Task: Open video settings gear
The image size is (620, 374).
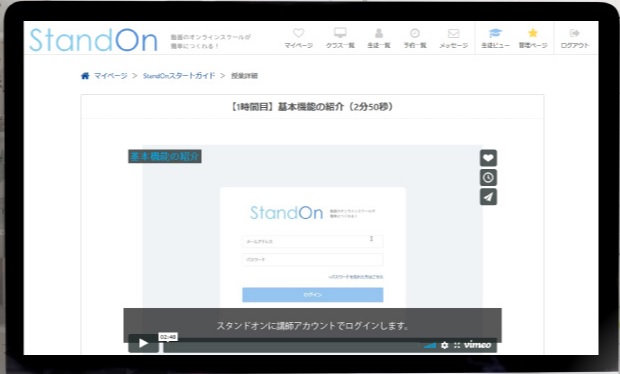Action: pos(444,345)
